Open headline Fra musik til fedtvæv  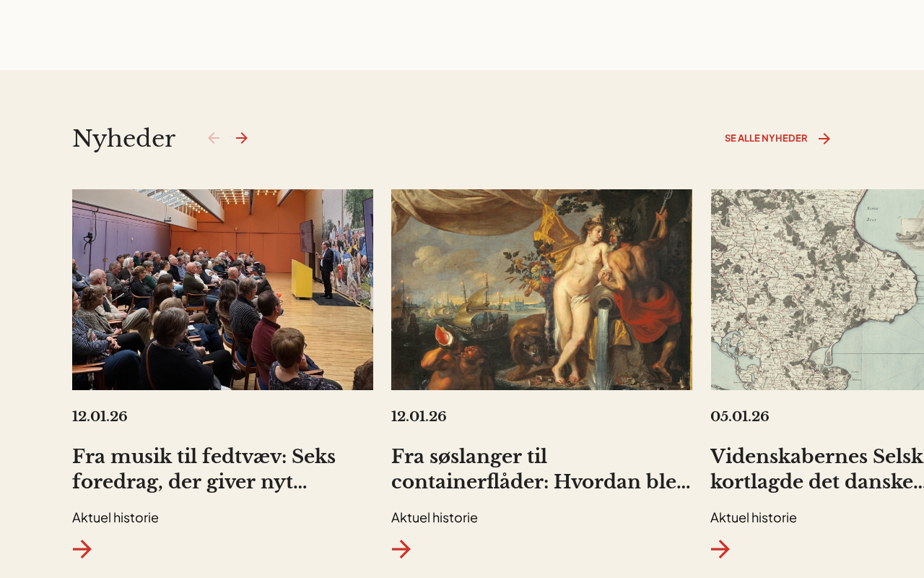(x=204, y=469)
